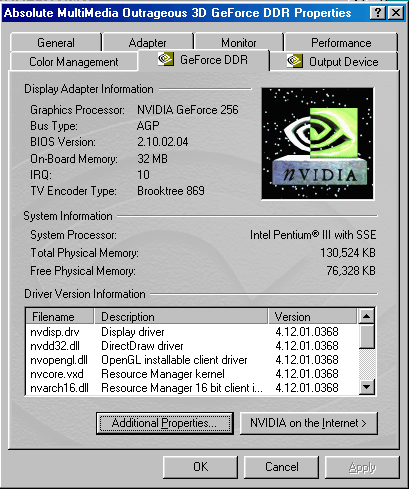Click the Description column header
This screenshot has width=409, height=489.
pos(181,316)
